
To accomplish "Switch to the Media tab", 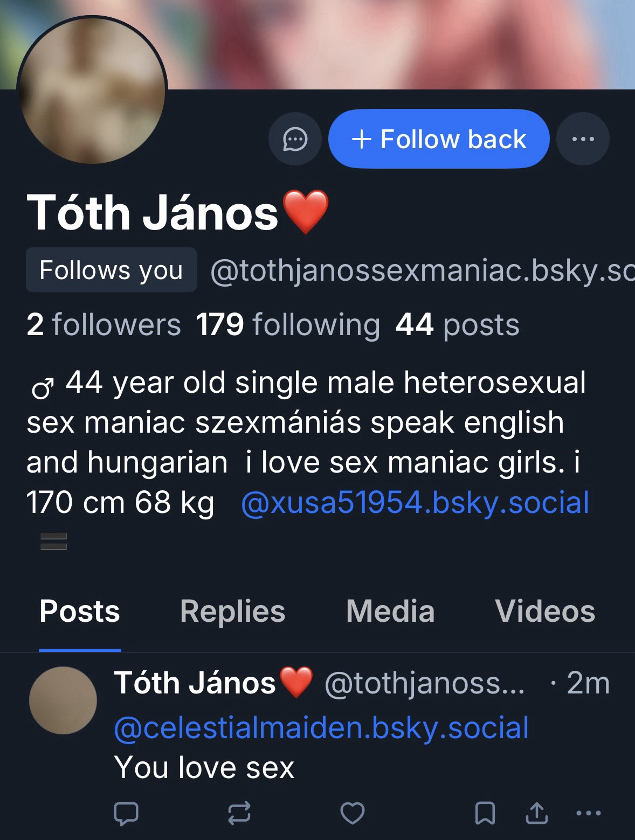I will pyautogui.click(x=390, y=612).
